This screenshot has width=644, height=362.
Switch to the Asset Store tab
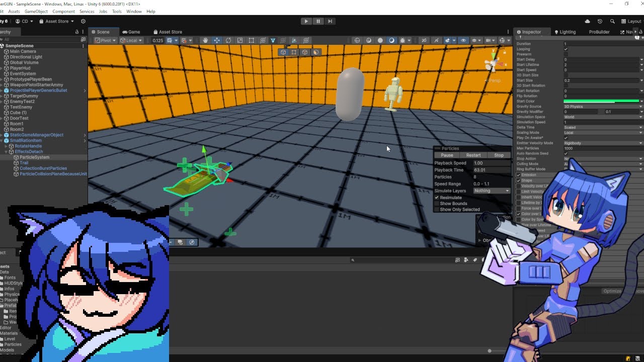coord(168,32)
